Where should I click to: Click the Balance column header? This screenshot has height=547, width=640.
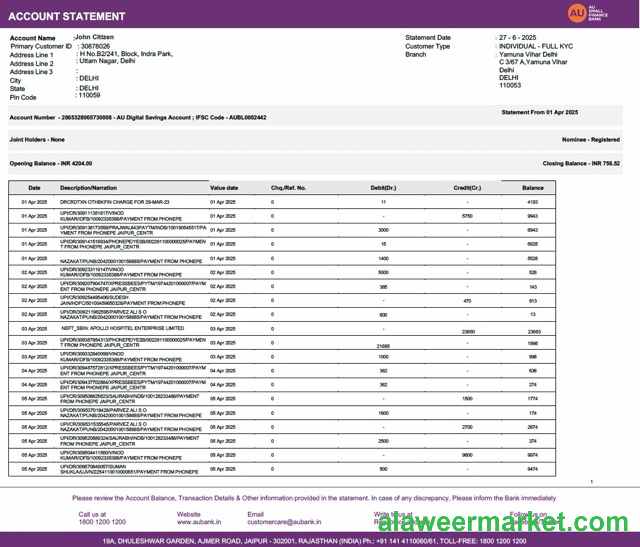pyautogui.click(x=533, y=188)
